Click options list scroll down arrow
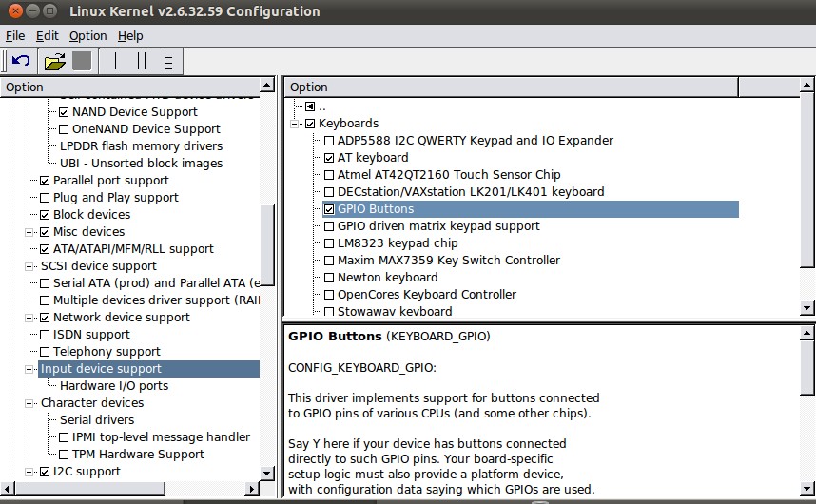Viewport: 816px width, 504px height. (806, 308)
